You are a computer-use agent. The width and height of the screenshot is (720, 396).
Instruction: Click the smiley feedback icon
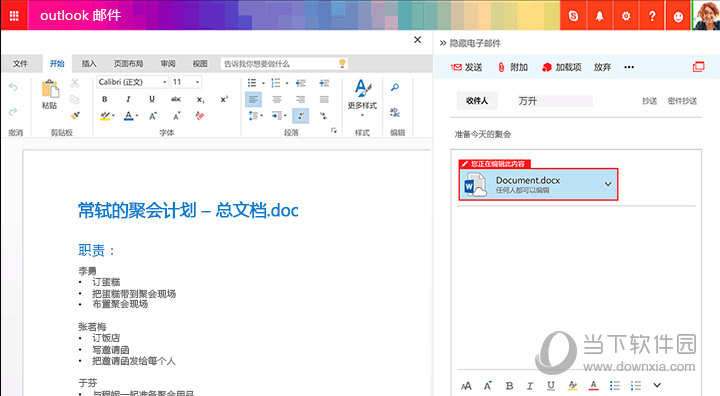click(x=678, y=16)
